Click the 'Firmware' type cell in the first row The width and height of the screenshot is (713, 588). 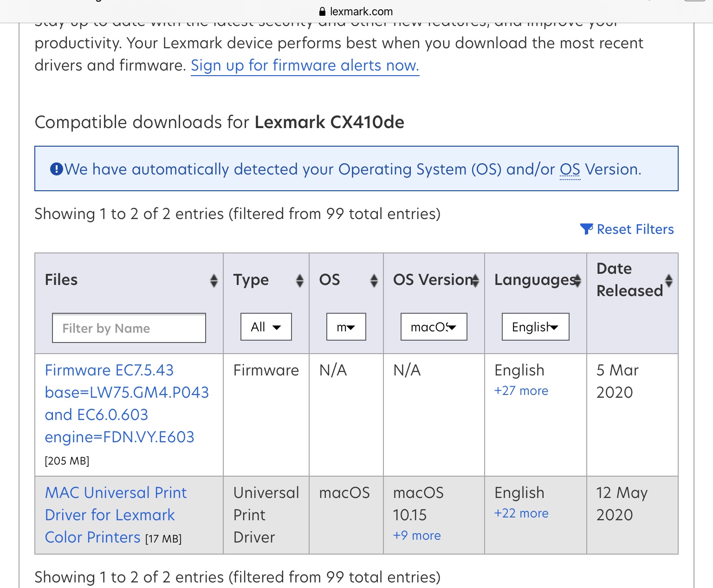pyautogui.click(x=266, y=370)
